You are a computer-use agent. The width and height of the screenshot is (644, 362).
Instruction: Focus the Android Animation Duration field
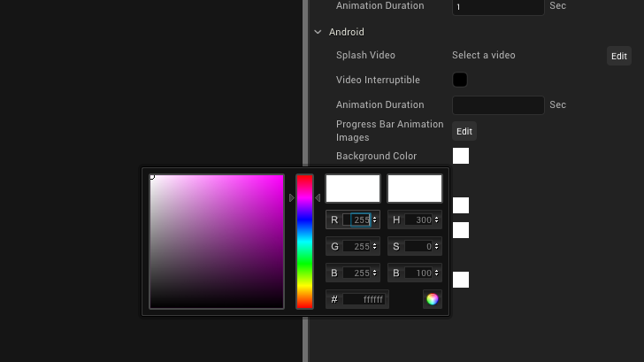[498, 105]
